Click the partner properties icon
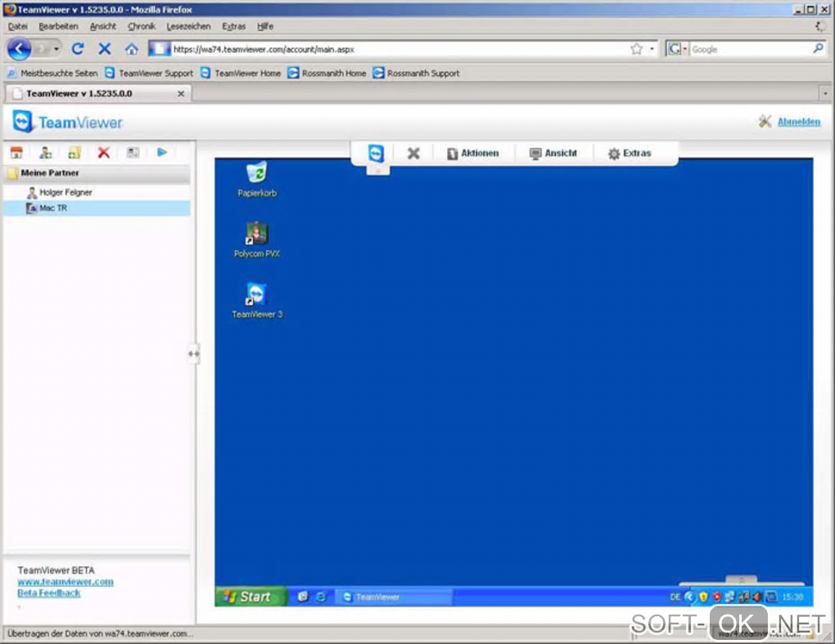 click(x=133, y=153)
